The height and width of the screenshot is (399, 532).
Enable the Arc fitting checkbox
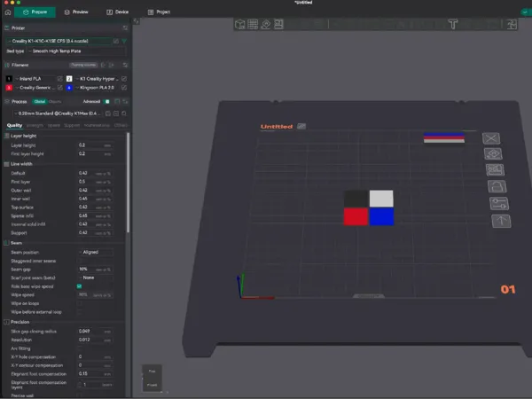pos(80,348)
